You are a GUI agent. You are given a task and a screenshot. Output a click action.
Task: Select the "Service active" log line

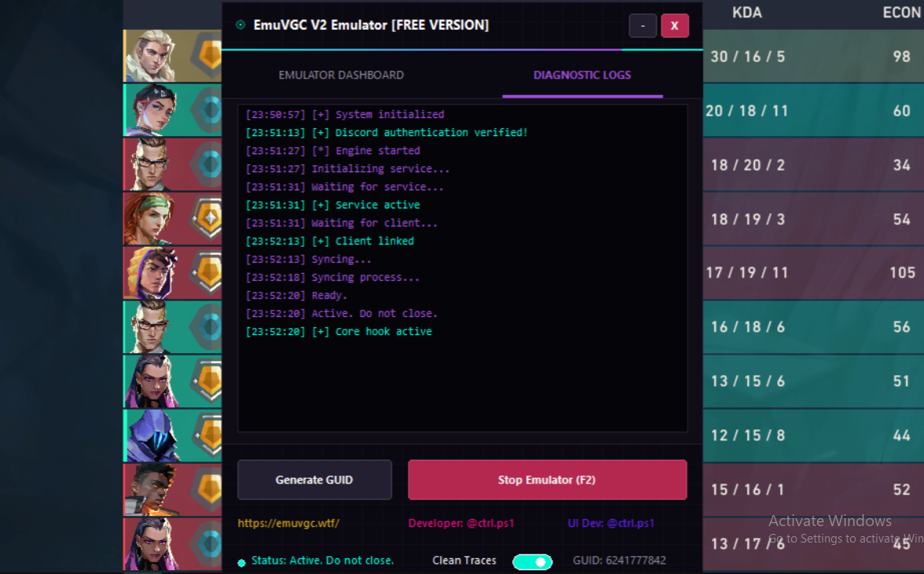333,205
